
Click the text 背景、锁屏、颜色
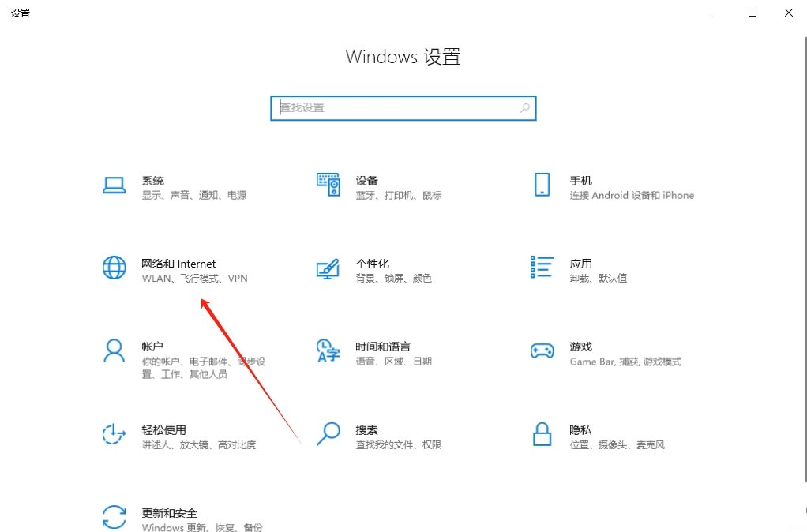[x=394, y=279]
